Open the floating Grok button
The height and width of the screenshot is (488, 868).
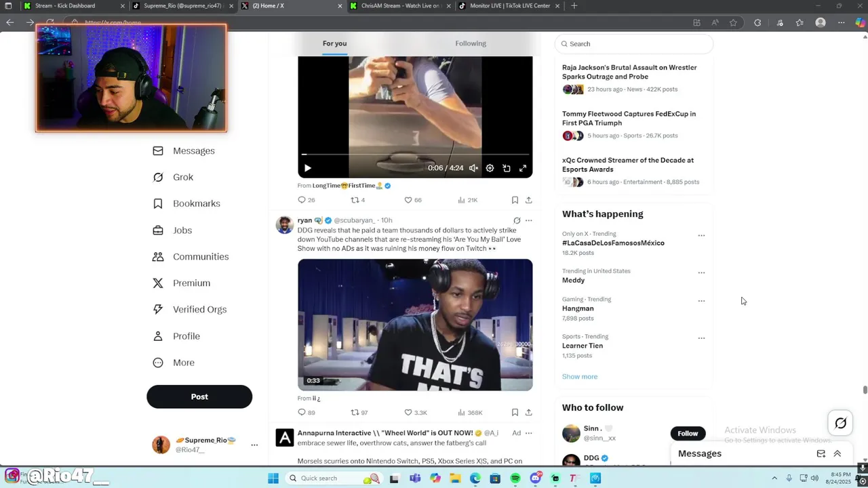pyautogui.click(x=841, y=424)
